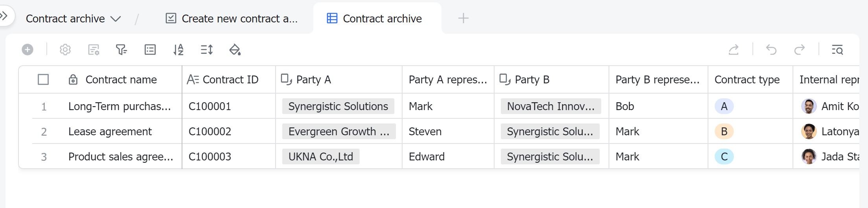Image resolution: width=868 pixels, height=208 pixels.
Task: Open the fill color bucket icon
Action: pyautogui.click(x=235, y=50)
